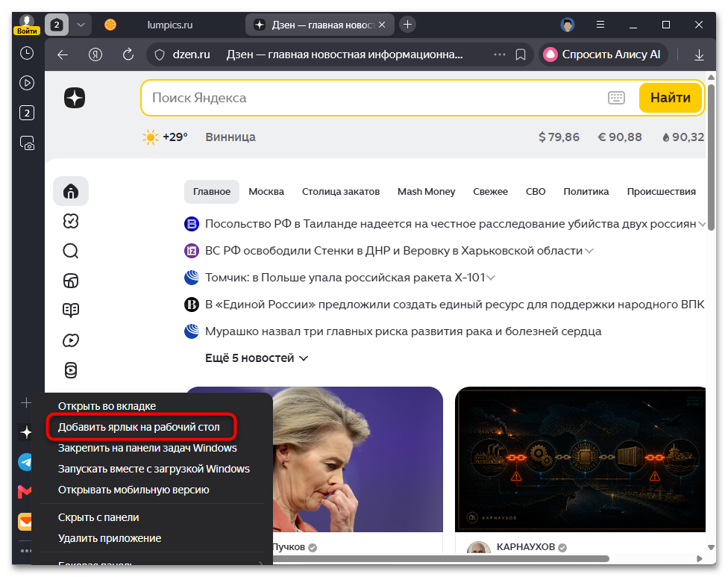
Task: Open the Dzen video play icon
Action: click(x=71, y=340)
